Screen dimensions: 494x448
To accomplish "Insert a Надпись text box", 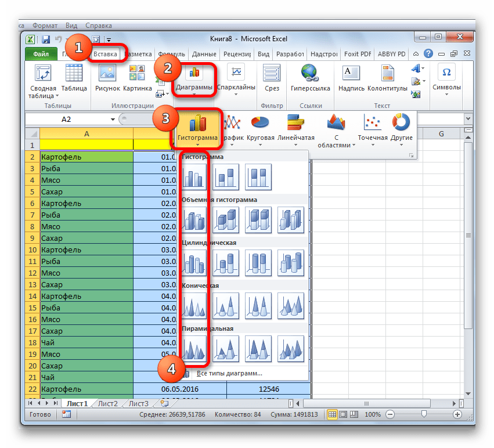I will pos(350,79).
